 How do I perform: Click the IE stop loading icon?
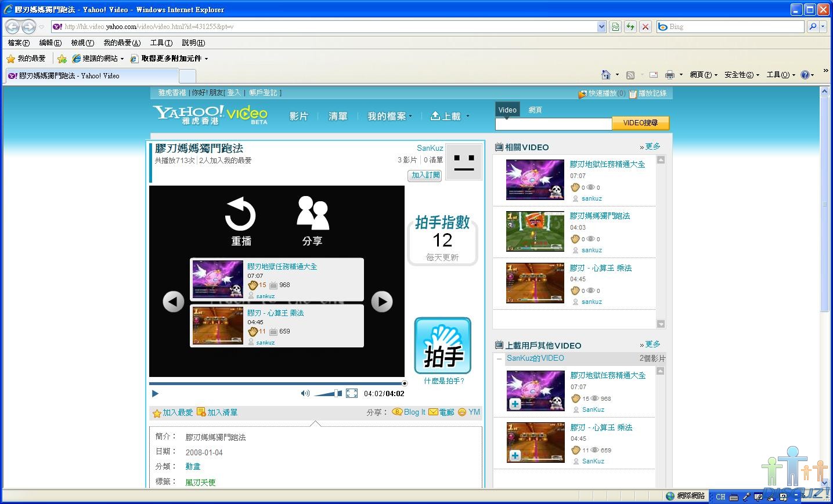coord(645,27)
